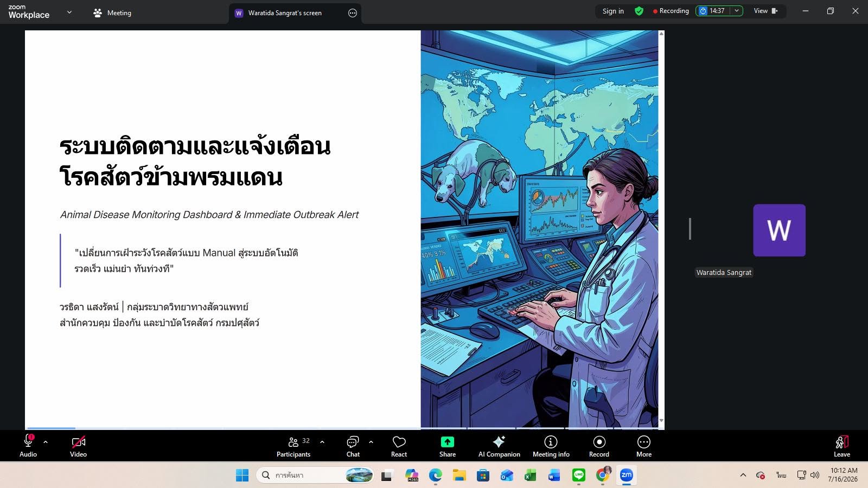Turn on the Video camera
The width and height of the screenshot is (868, 488).
tap(78, 446)
